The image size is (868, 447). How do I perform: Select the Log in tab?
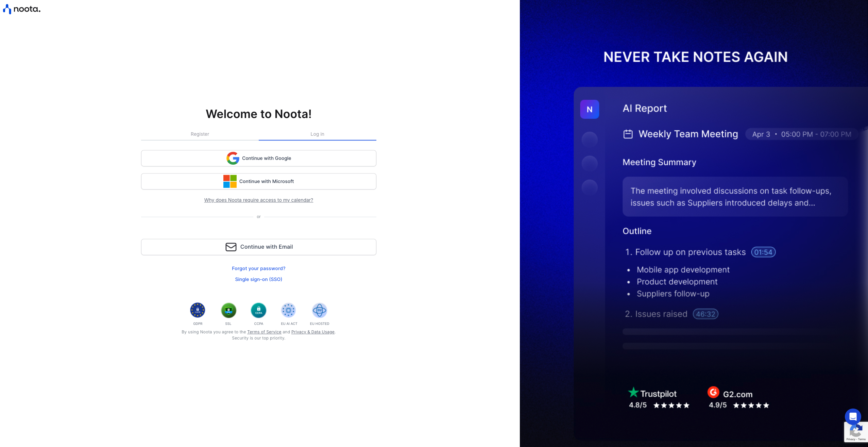[317, 134]
